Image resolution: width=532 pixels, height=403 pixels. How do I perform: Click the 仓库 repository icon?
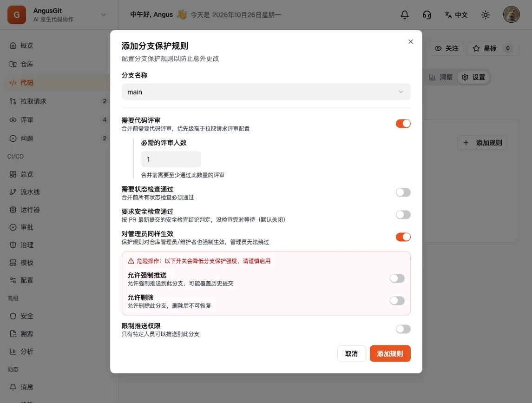click(13, 64)
